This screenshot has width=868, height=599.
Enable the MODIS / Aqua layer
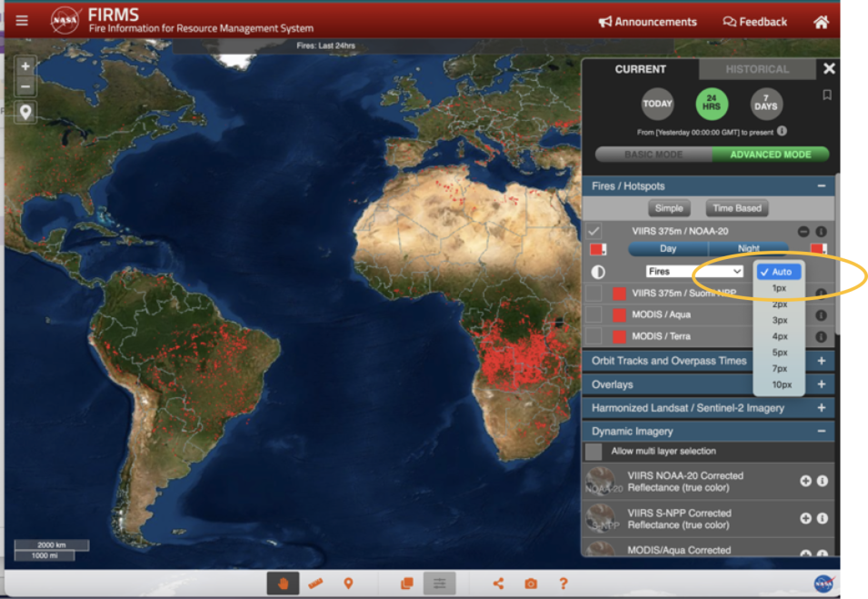coord(594,314)
